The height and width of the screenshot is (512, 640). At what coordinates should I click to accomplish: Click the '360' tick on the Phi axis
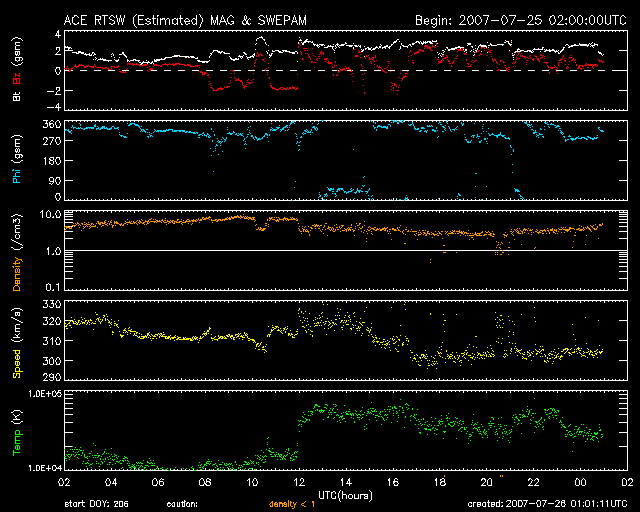52,124
